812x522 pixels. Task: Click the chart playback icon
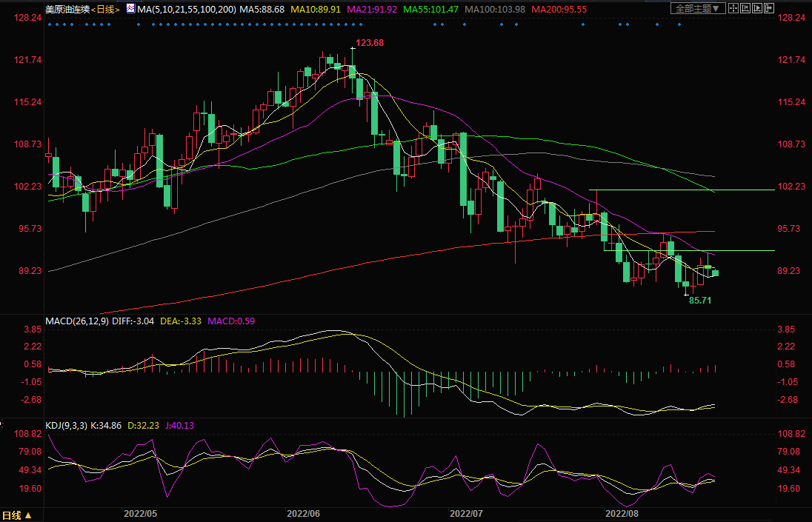point(757,8)
